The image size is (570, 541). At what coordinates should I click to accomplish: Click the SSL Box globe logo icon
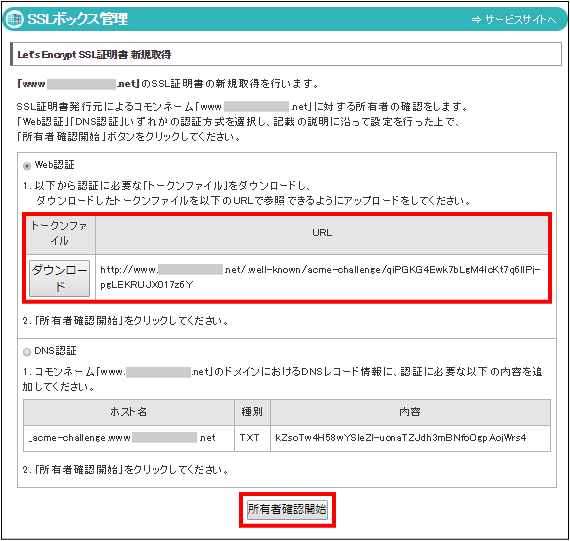[x=15, y=19]
